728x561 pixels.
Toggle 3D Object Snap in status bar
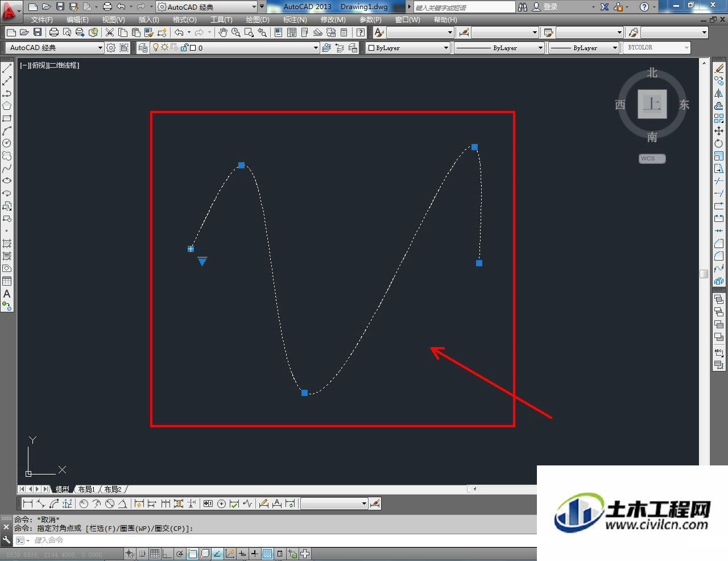pyautogui.click(x=205, y=554)
